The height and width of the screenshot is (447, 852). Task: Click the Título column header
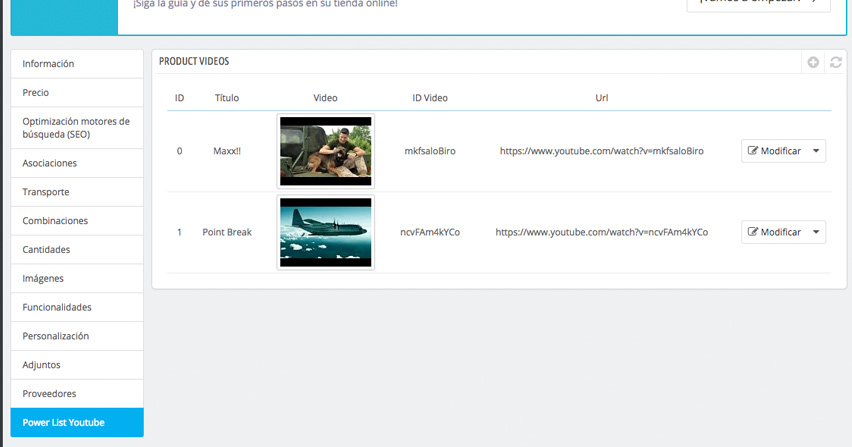tap(227, 98)
